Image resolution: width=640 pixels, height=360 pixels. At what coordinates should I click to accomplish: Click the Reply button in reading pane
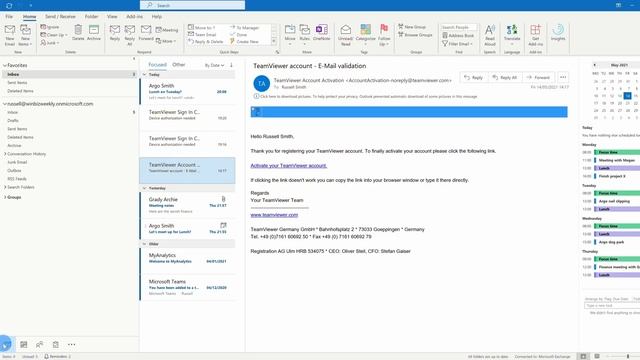(473, 77)
